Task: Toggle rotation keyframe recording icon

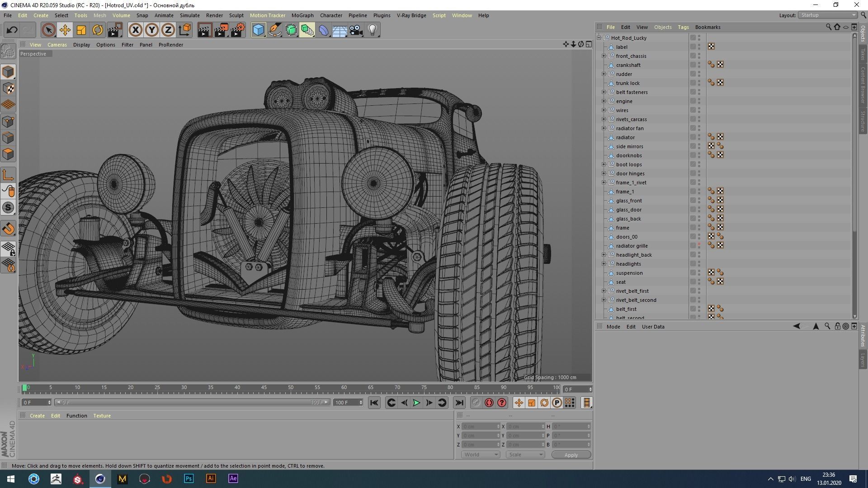Action: point(544,403)
